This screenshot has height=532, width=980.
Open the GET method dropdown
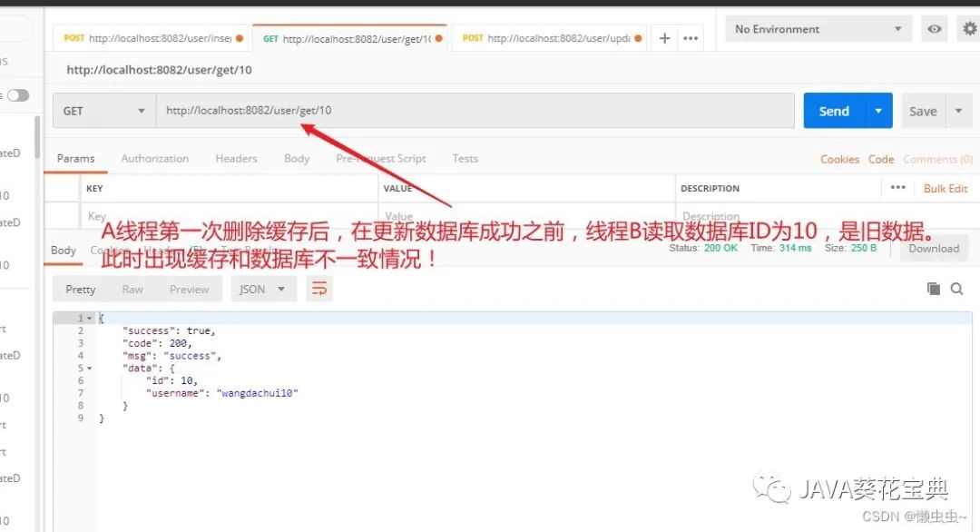[x=104, y=111]
